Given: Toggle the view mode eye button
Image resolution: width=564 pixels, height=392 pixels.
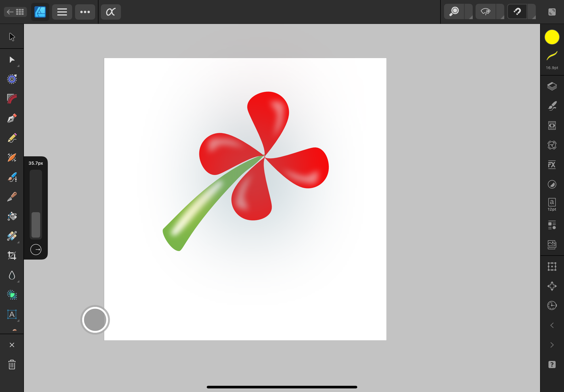Looking at the screenshot, I should [x=486, y=11].
